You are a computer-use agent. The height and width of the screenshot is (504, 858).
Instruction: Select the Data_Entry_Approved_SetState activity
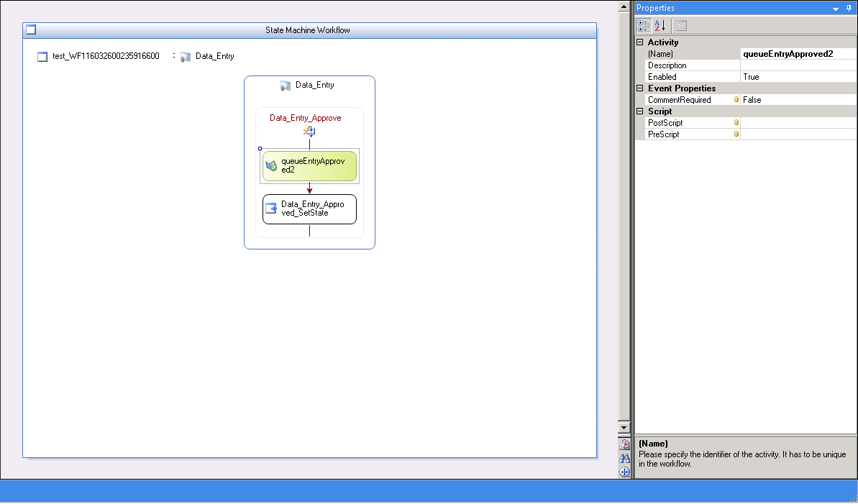309,209
